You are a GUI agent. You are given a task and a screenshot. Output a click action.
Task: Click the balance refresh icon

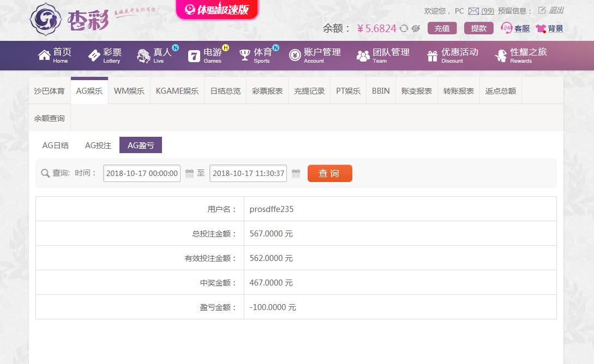click(404, 29)
